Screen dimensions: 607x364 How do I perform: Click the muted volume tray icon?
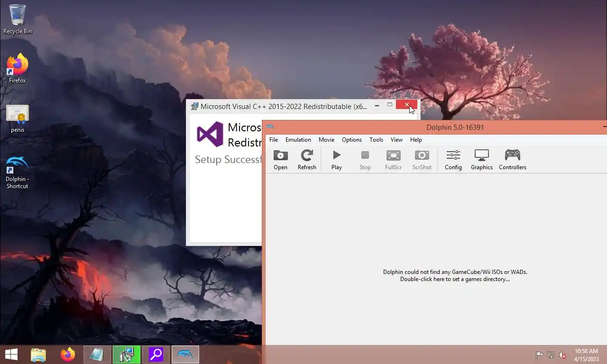tap(562, 355)
